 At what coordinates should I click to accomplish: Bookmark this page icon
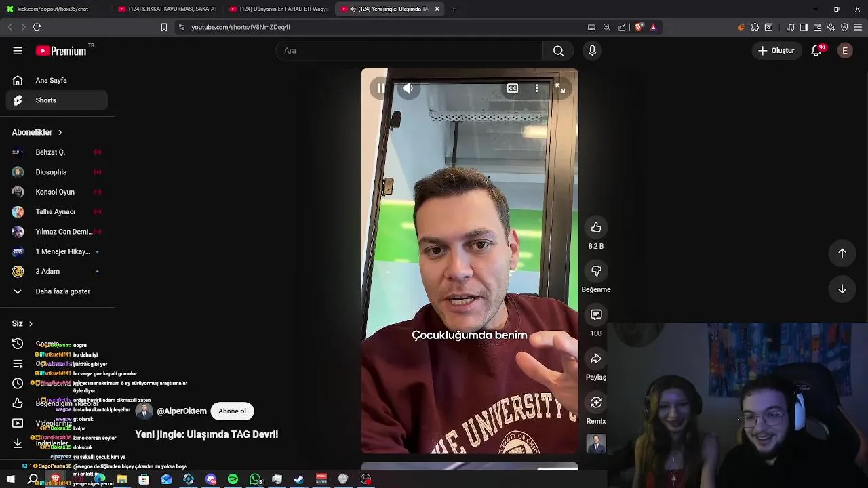tap(163, 27)
